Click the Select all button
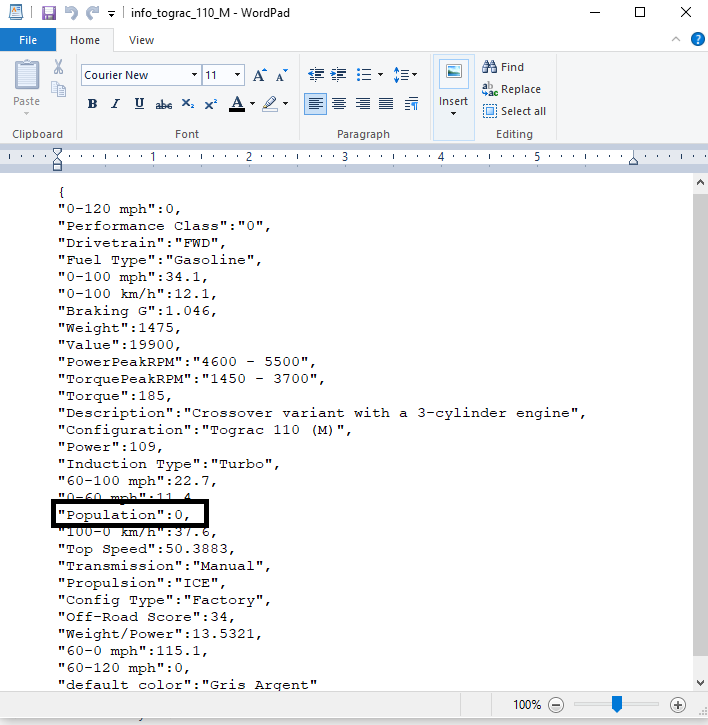The width and height of the screenshot is (708, 725). click(x=514, y=111)
